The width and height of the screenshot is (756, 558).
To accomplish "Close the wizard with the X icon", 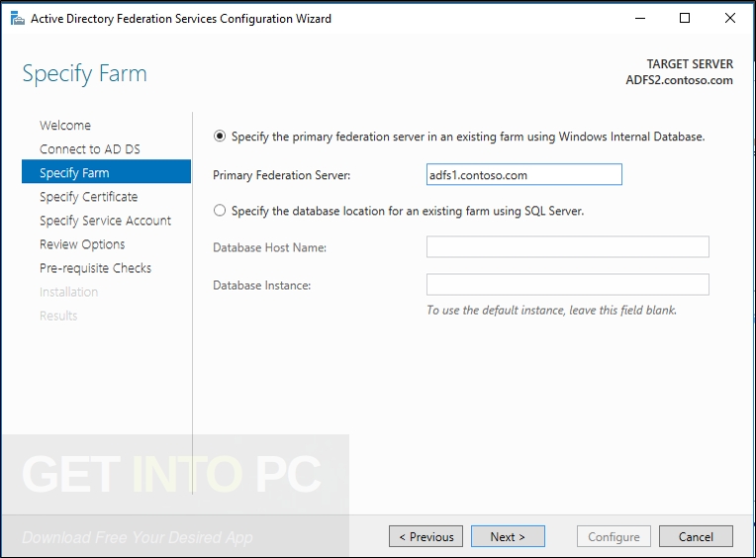I will coord(730,19).
